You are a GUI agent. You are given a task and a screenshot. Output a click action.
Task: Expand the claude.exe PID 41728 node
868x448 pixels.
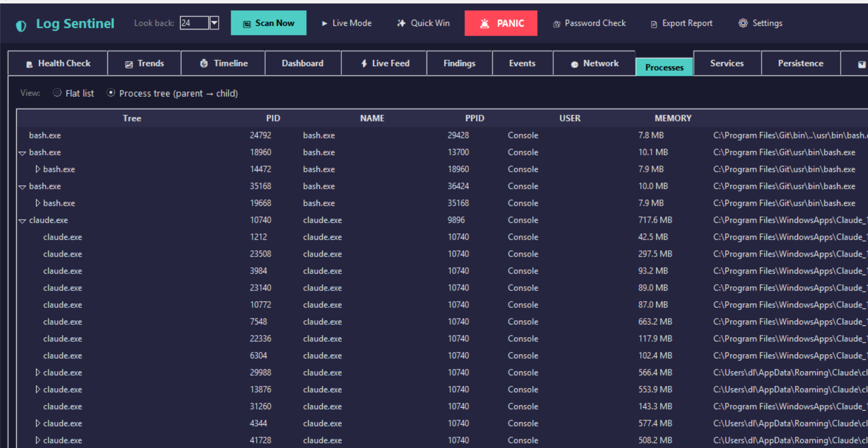(x=37, y=440)
